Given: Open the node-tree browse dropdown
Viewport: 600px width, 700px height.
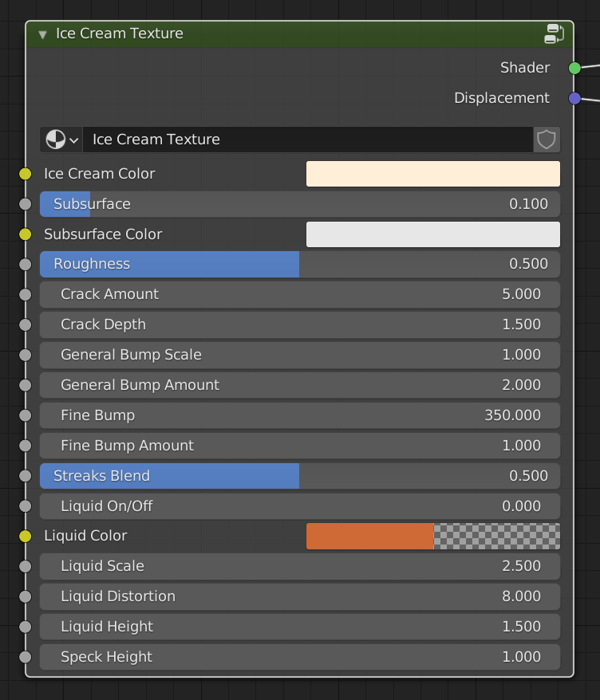Looking at the screenshot, I should click(60, 140).
